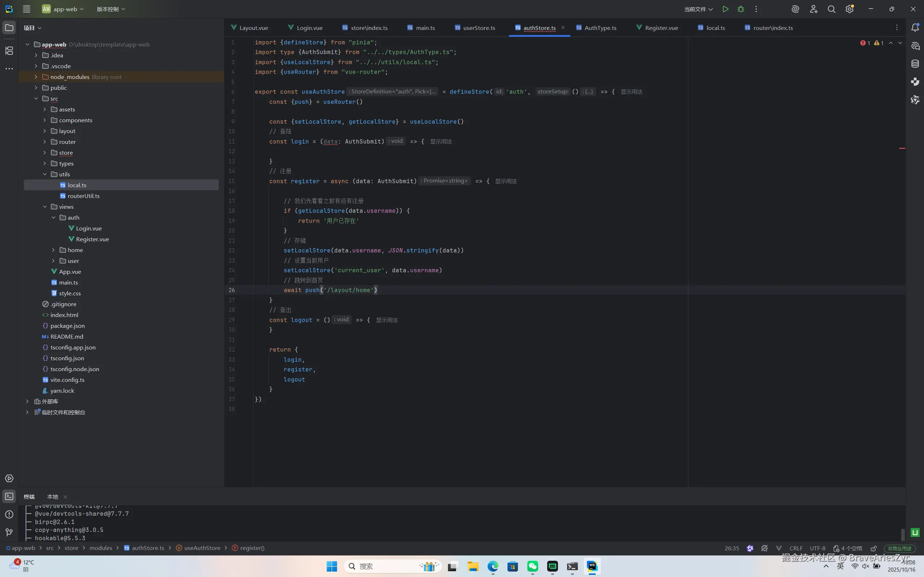Switch to the userStore.ts tab
924x577 pixels.
(479, 28)
